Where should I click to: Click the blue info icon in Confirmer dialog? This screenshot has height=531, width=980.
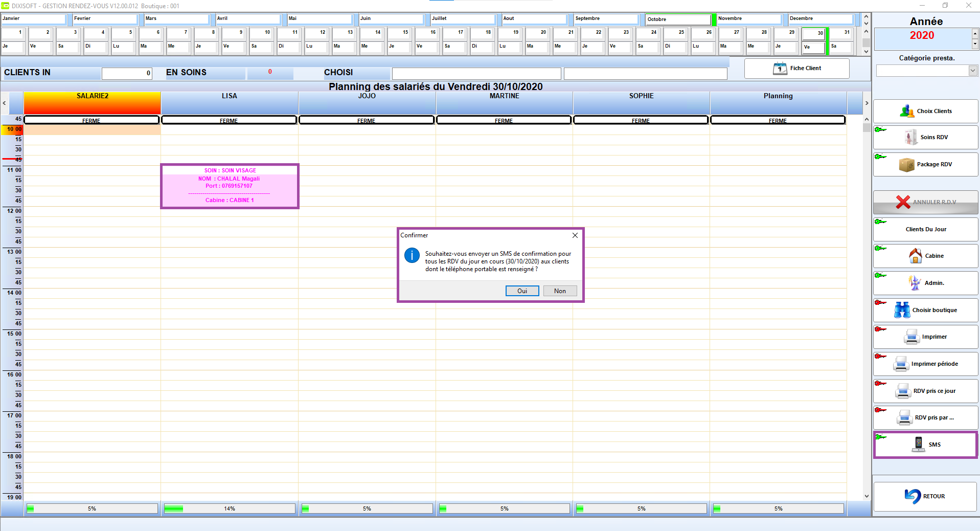tap(412, 255)
